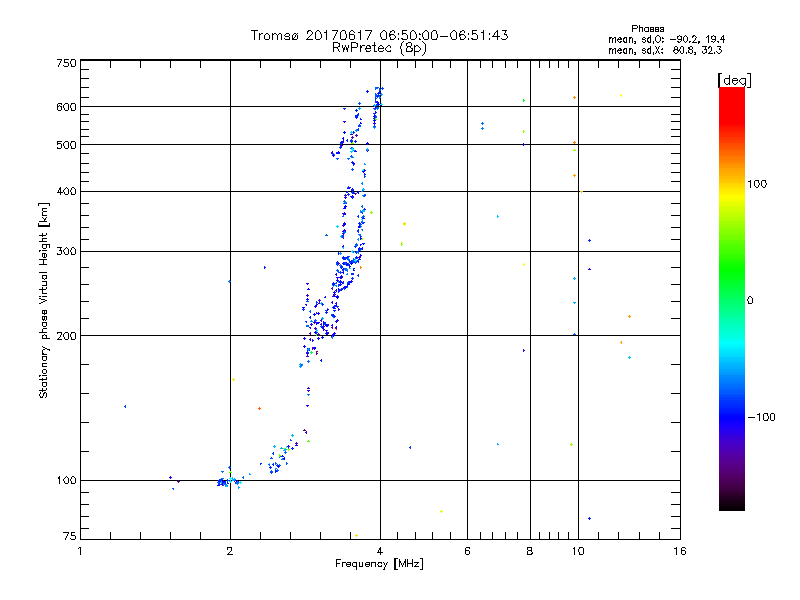Click the "500" height tick label
The width and height of the screenshot is (800, 600).
tap(66, 145)
